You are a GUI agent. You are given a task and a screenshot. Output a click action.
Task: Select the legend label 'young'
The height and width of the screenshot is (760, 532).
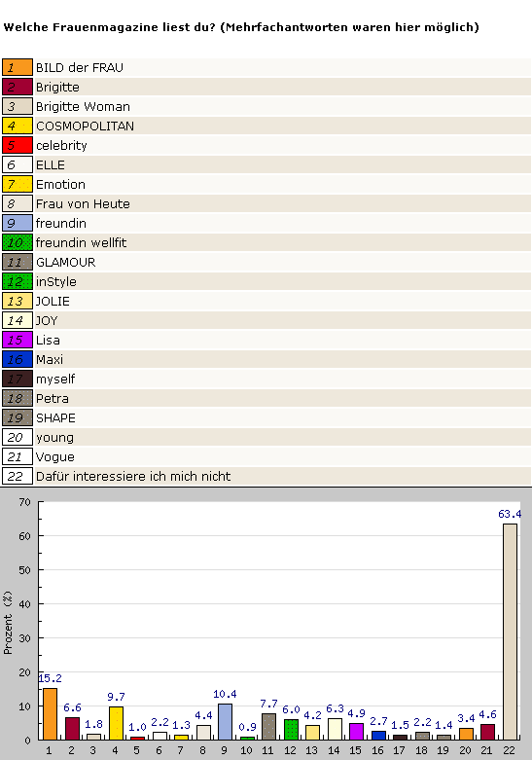coord(54,438)
